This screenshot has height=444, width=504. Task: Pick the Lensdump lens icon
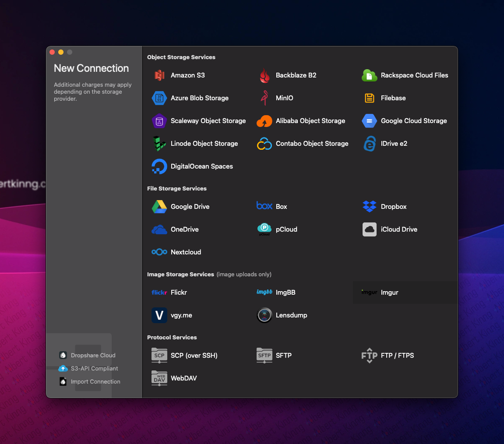coord(264,315)
